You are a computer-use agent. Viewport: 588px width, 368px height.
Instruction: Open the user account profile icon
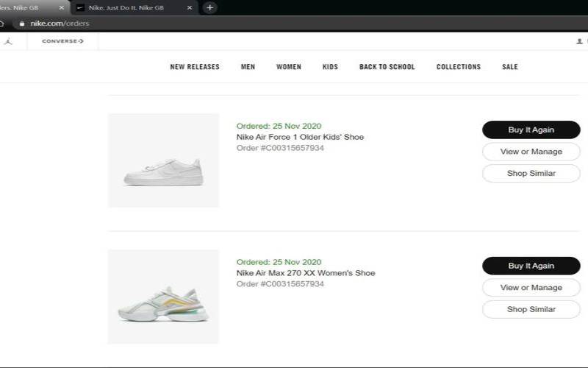(x=579, y=41)
